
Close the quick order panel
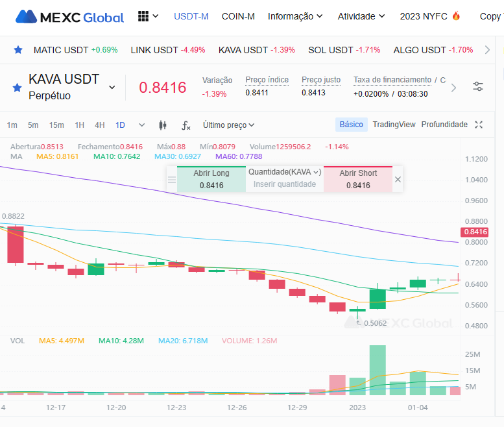398,179
